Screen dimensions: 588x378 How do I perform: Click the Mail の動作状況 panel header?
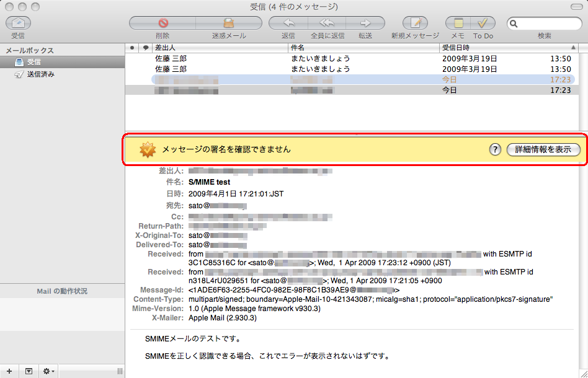click(62, 291)
